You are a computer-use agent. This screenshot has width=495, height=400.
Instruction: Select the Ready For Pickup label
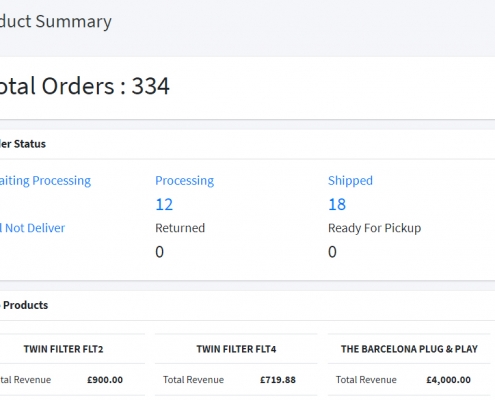point(374,228)
